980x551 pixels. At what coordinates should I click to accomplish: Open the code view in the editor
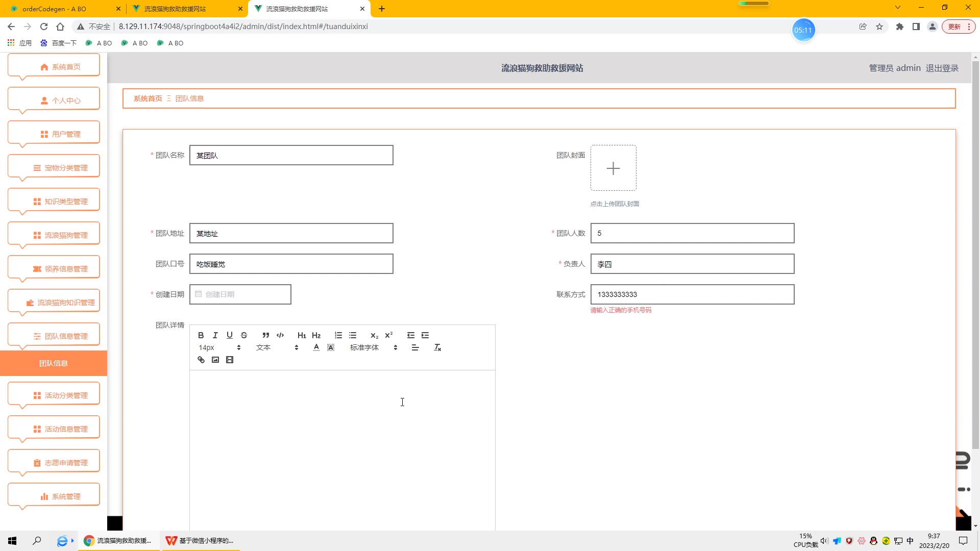pos(280,335)
